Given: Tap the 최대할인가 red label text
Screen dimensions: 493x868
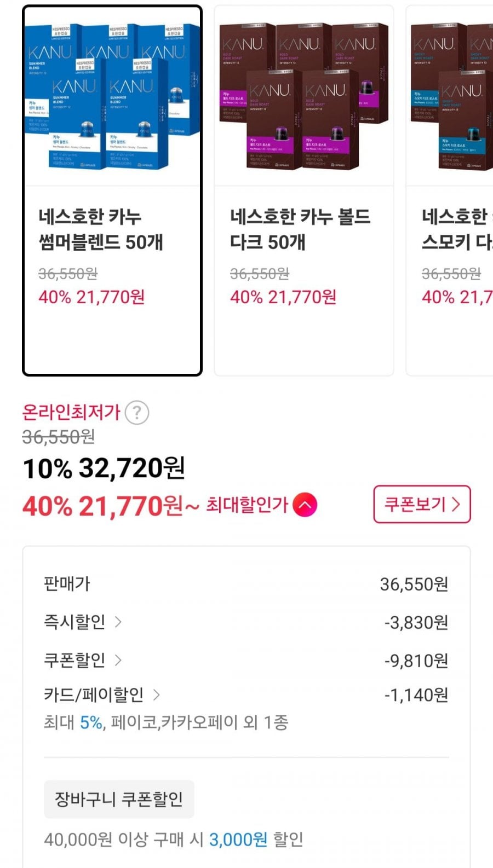Looking at the screenshot, I should click(x=246, y=505).
